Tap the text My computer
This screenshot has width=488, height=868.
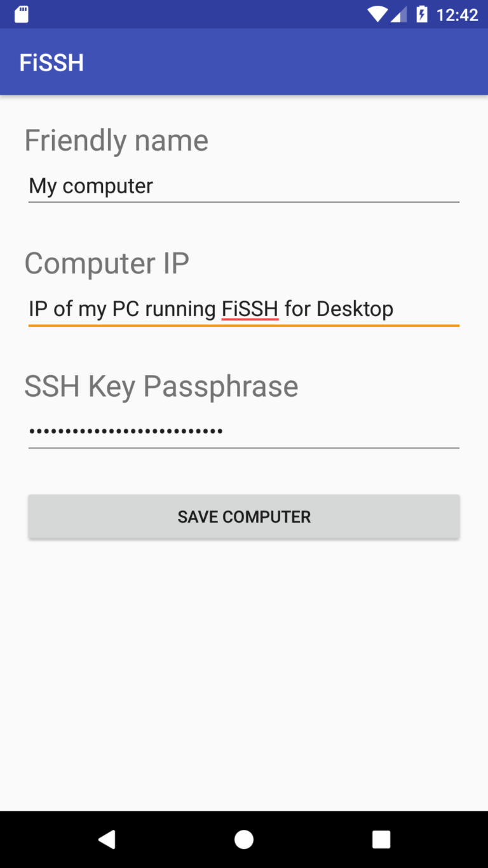(x=90, y=186)
